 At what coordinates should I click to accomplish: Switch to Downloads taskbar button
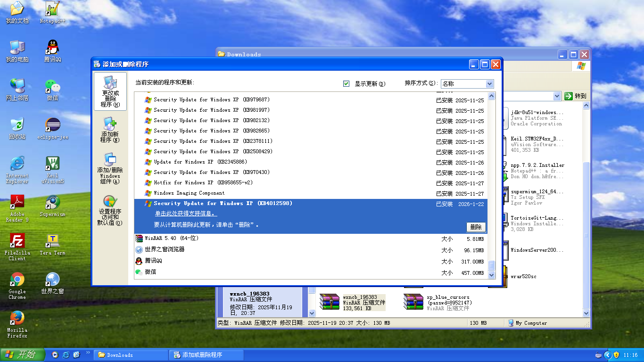pyautogui.click(x=132, y=355)
